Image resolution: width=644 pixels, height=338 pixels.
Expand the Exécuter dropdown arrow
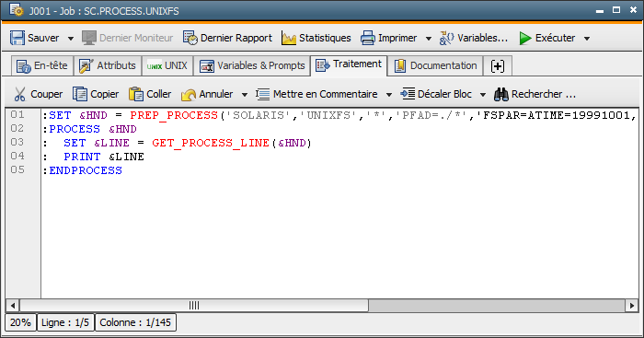coord(587,39)
